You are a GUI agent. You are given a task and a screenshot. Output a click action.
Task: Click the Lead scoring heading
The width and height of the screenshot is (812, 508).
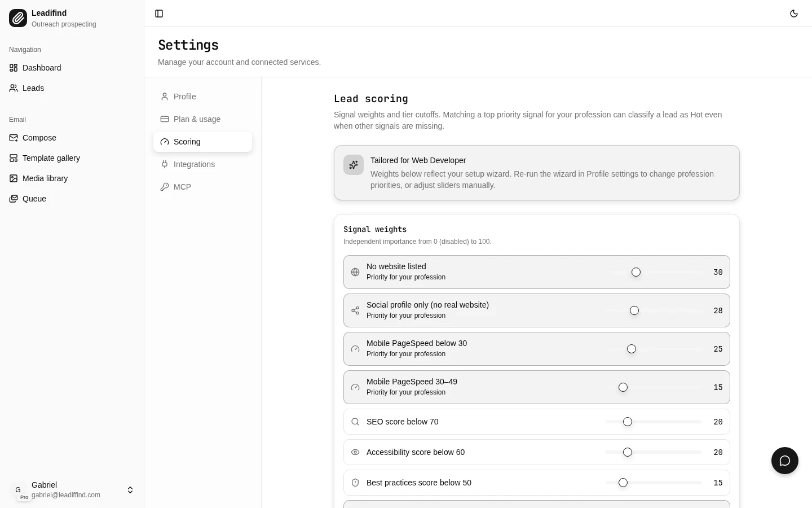(x=371, y=99)
